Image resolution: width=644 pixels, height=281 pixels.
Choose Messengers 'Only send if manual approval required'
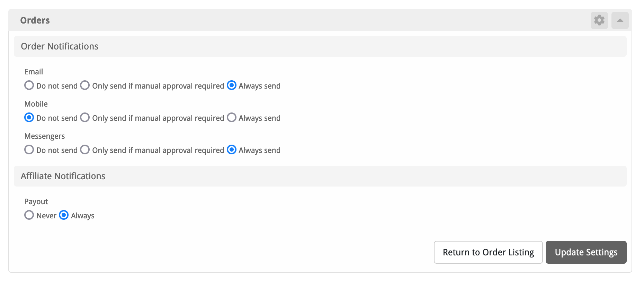85,150
